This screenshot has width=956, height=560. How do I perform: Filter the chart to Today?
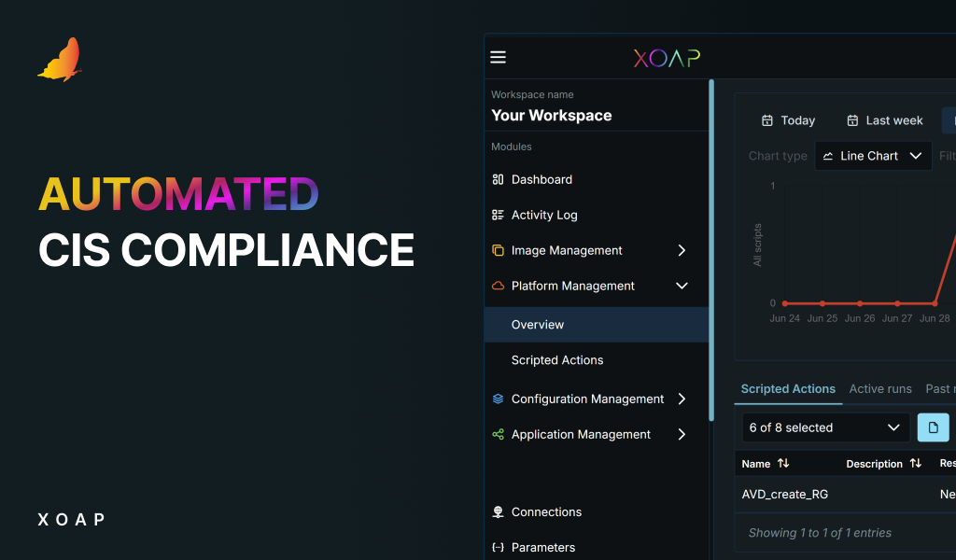click(x=788, y=120)
